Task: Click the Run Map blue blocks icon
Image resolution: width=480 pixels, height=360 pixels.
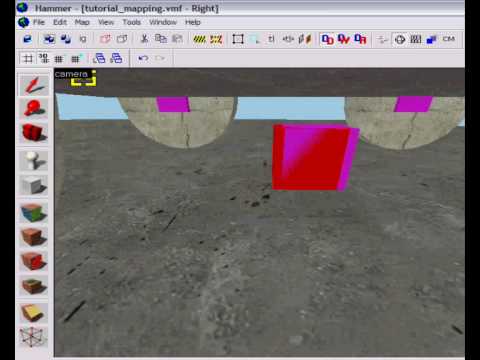Action: 432,39
